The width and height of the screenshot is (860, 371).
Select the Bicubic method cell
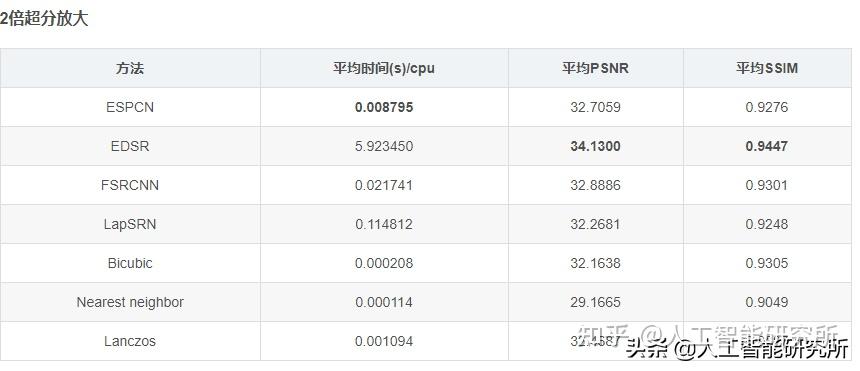130,263
